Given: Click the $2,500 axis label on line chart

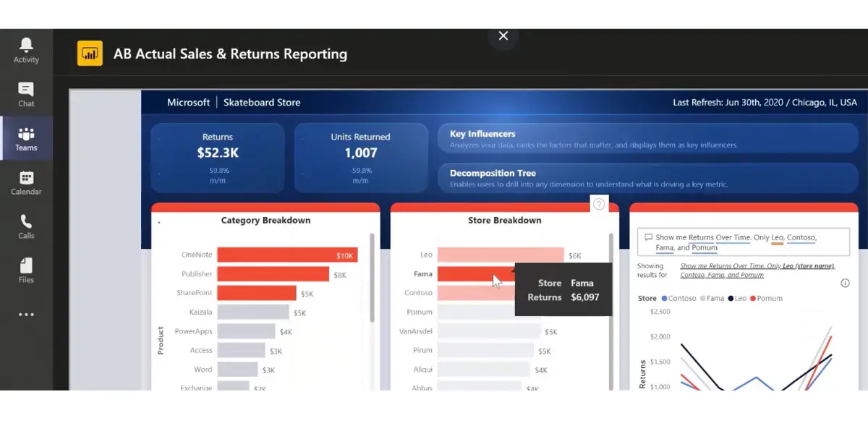Looking at the screenshot, I should point(660,312).
